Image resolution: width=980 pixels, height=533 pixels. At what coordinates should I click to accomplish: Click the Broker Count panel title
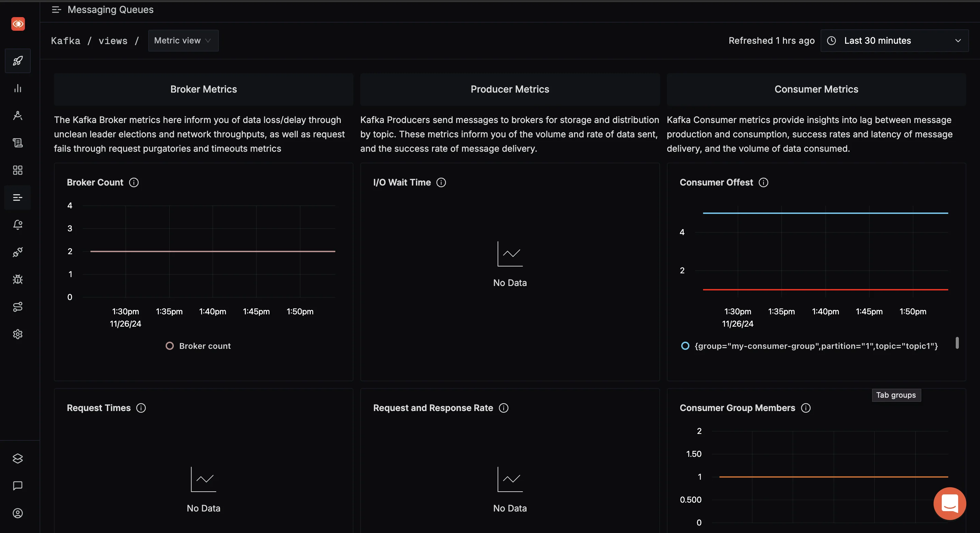pyautogui.click(x=95, y=183)
